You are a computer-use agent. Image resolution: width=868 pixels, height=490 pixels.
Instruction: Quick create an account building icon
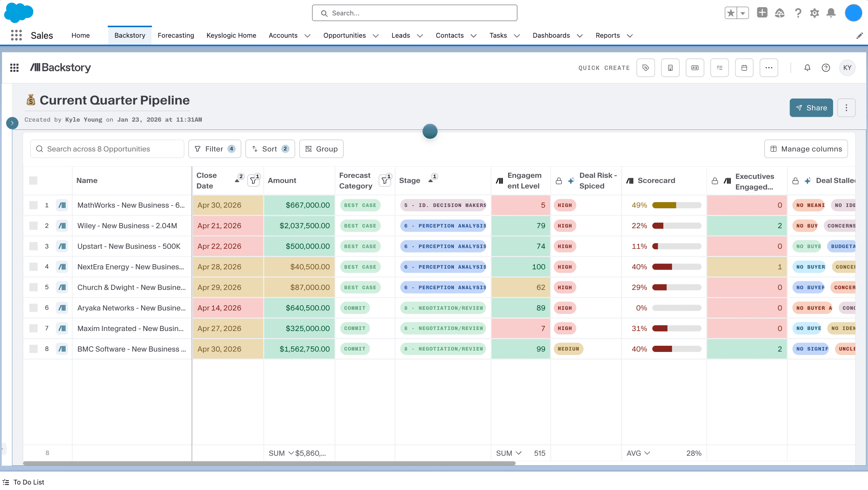click(x=670, y=68)
